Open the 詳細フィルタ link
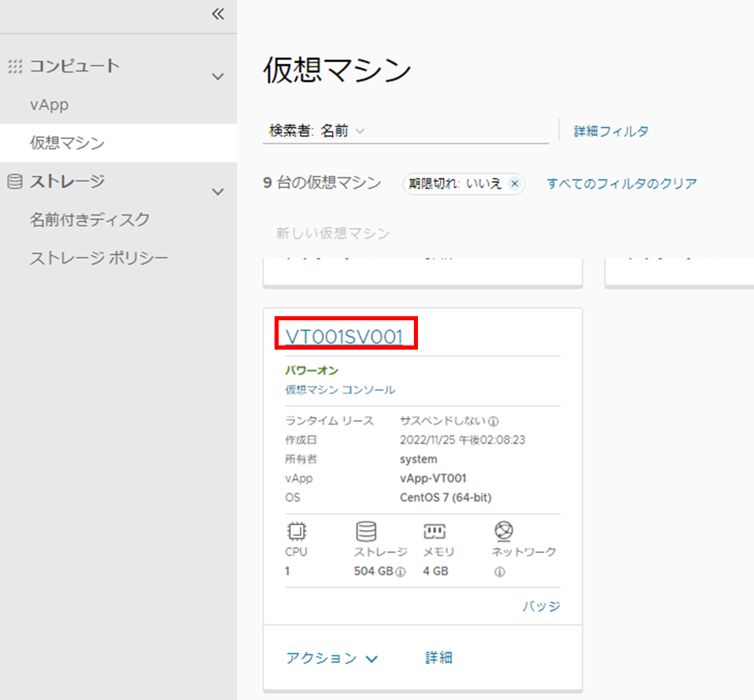 (x=611, y=130)
